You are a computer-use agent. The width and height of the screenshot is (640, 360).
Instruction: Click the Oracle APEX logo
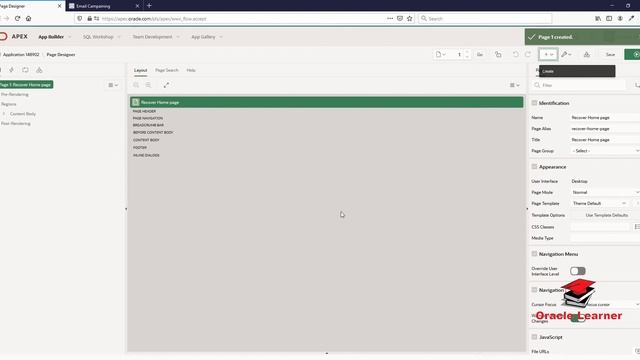pyautogui.click(x=14, y=37)
